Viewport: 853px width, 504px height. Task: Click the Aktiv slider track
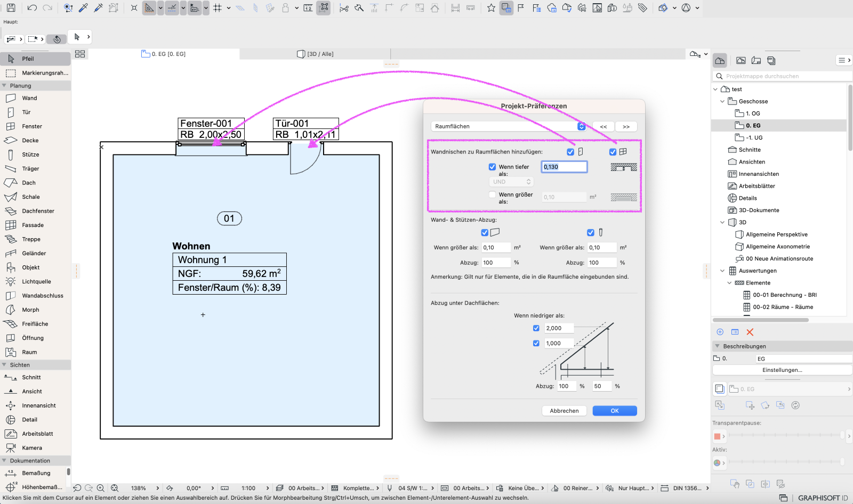pyautogui.click(x=785, y=462)
